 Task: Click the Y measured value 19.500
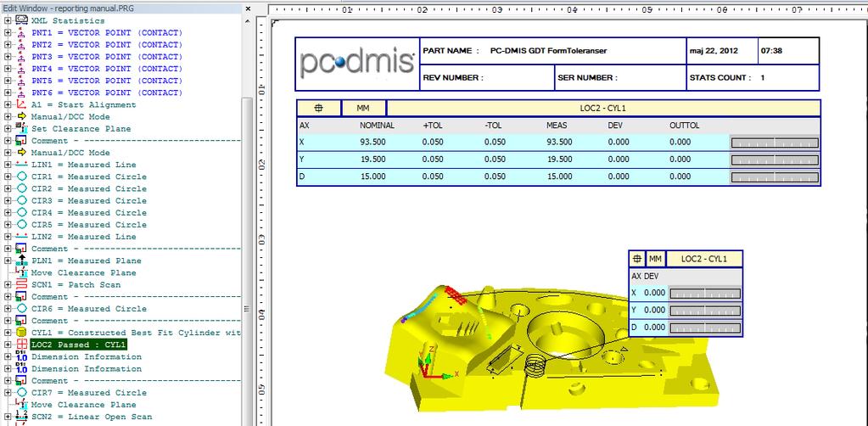click(x=559, y=159)
